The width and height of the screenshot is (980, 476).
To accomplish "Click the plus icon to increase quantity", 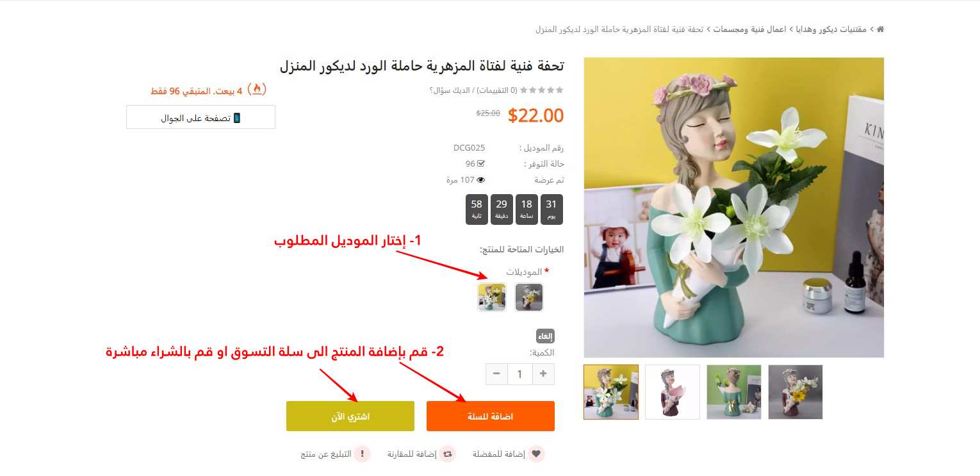I will (543, 373).
